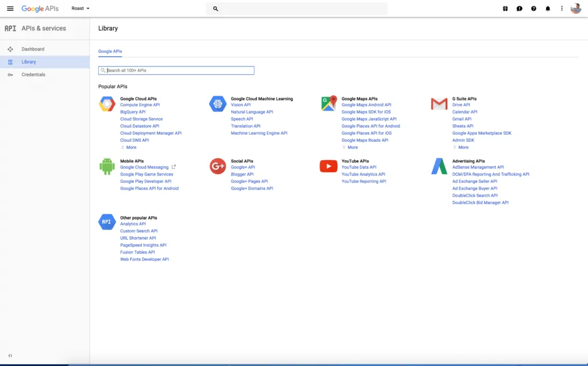This screenshot has height=366, width=588.
Task: Click the Dashboard sidebar icon
Action: click(x=10, y=49)
